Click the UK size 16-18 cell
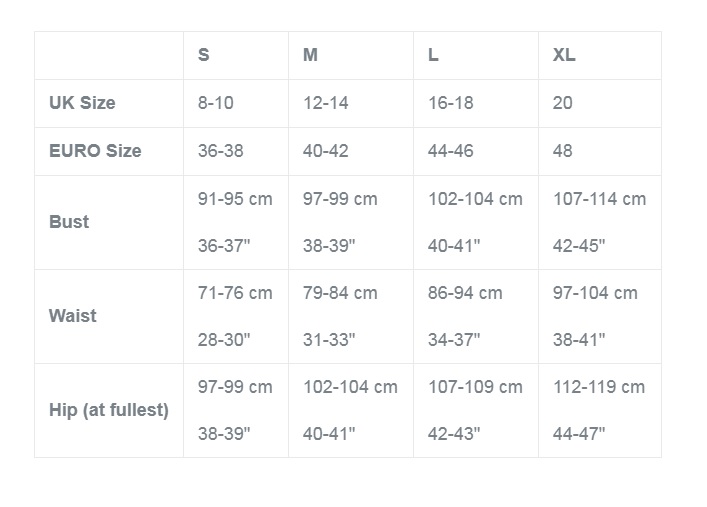 point(451,103)
